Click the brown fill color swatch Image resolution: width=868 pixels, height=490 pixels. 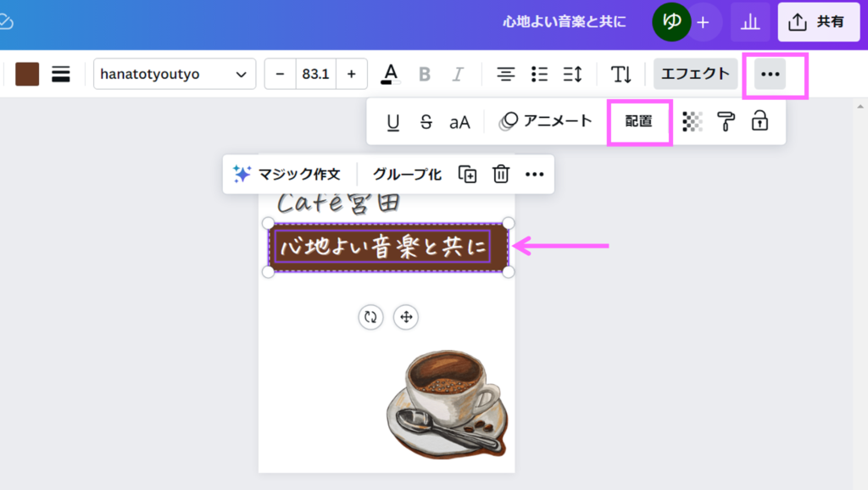[x=27, y=74]
